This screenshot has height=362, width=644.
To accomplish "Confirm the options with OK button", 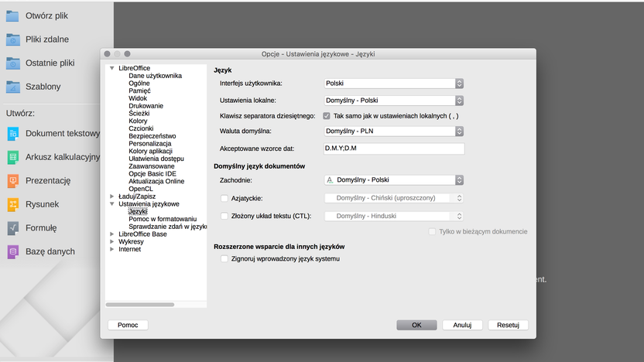I will tap(416, 325).
